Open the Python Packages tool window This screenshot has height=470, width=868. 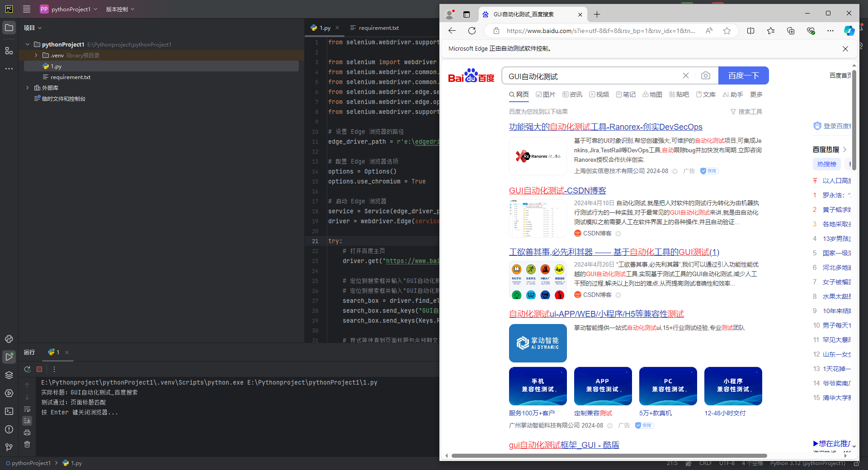(9, 339)
